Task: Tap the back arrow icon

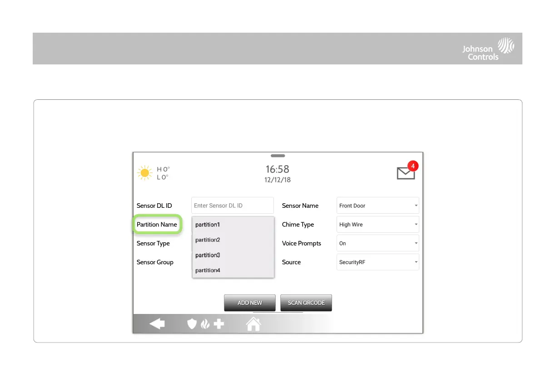Action: (x=157, y=324)
